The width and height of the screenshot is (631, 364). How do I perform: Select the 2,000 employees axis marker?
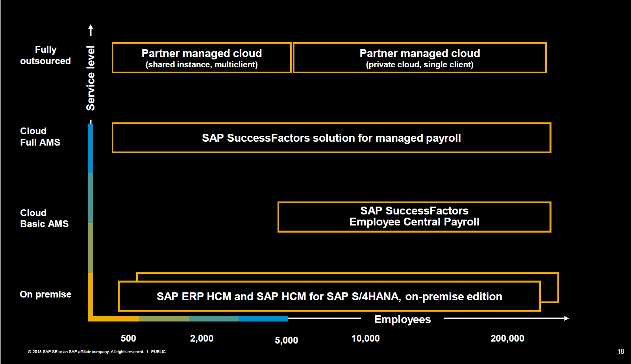point(202,338)
